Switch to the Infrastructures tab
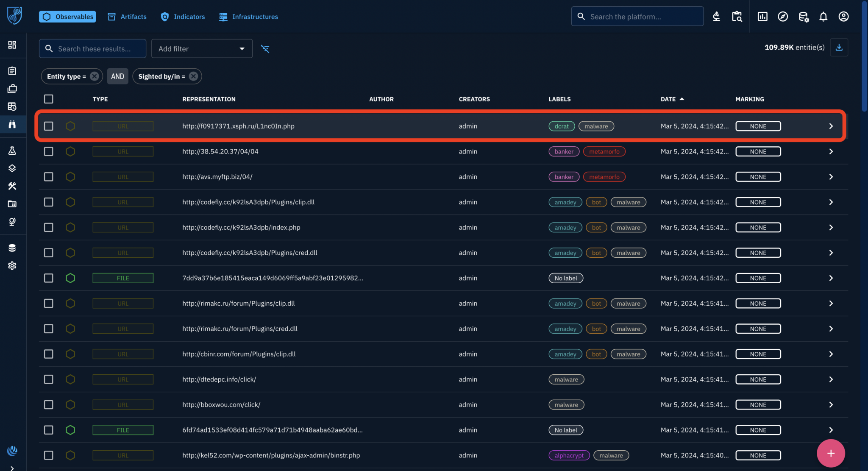 click(x=248, y=17)
